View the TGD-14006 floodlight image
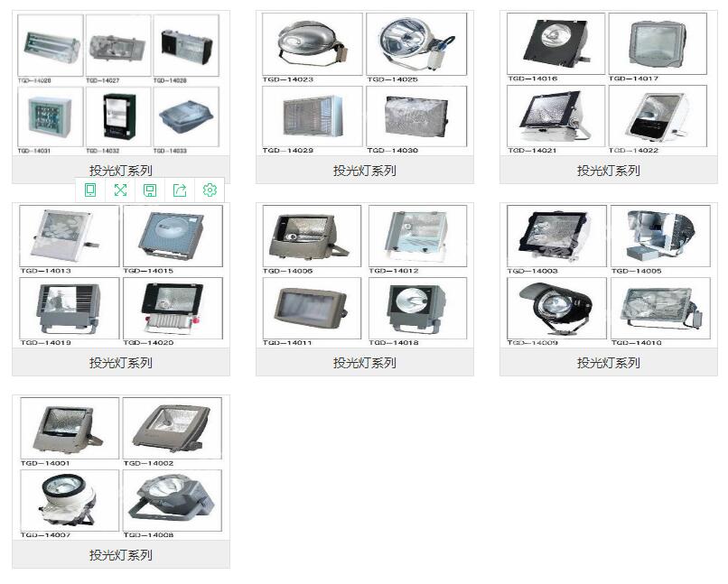The height and width of the screenshot is (584, 728). [x=312, y=236]
